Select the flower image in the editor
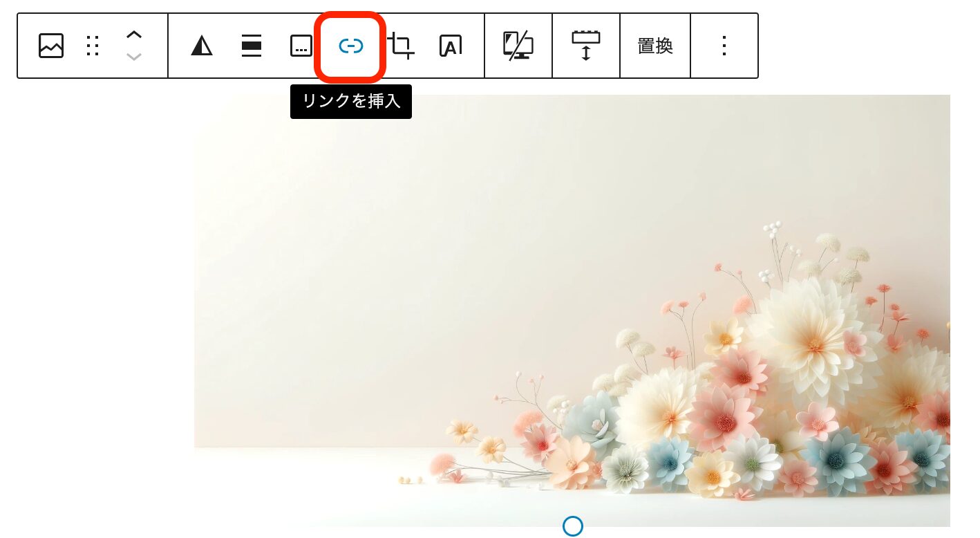The image size is (980, 538). [x=572, y=310]
